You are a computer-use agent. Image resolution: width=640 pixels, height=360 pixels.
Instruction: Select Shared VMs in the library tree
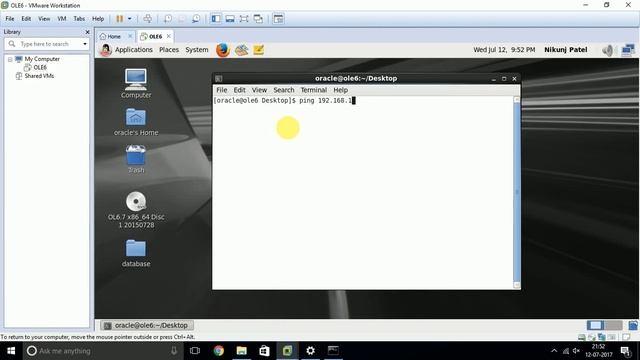39,76
